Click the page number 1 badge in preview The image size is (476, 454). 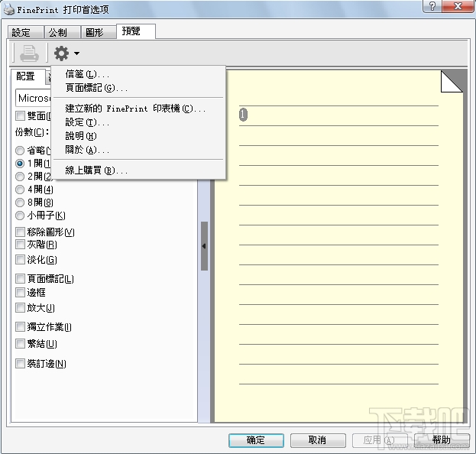point(243,115)
